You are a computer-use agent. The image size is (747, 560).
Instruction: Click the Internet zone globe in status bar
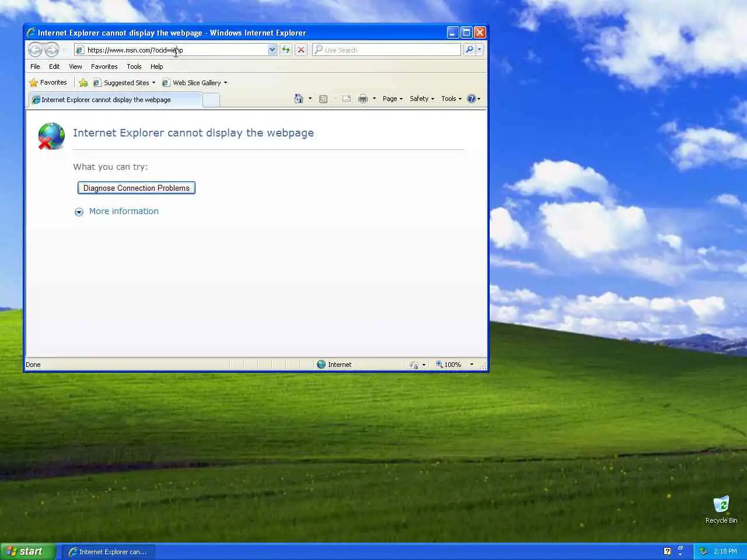321,365
